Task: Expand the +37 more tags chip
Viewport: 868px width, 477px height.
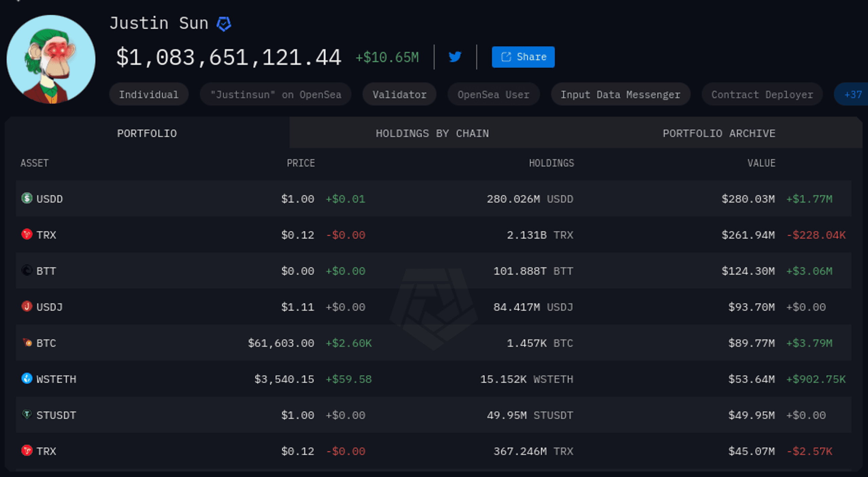Action: [x=852, y=94]
